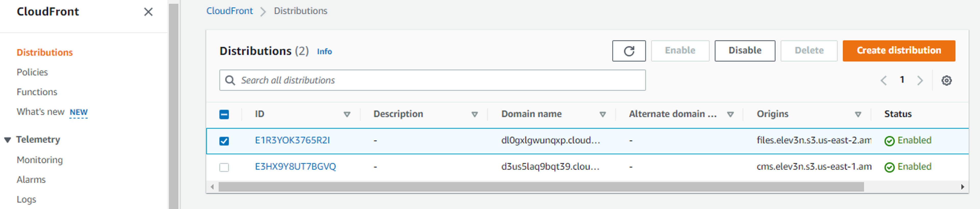Click Create distribution
This screenshot has width=980, height=209.
click(899, 51)
